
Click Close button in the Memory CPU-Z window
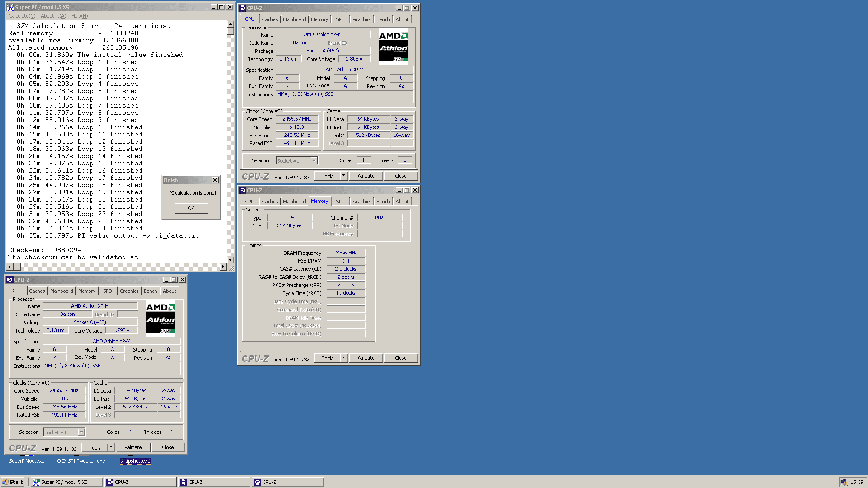click(401, 358)
